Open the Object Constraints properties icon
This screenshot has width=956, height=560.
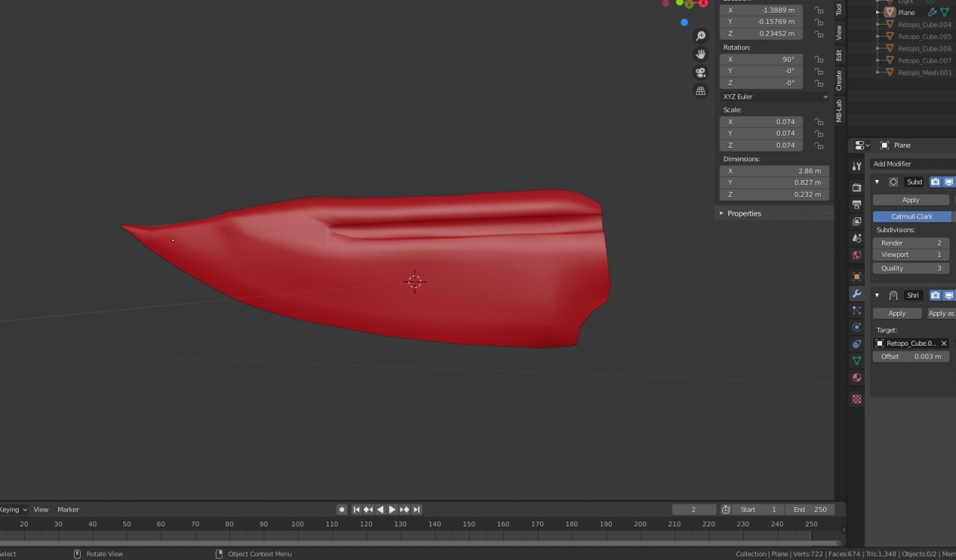click(857, 344)
